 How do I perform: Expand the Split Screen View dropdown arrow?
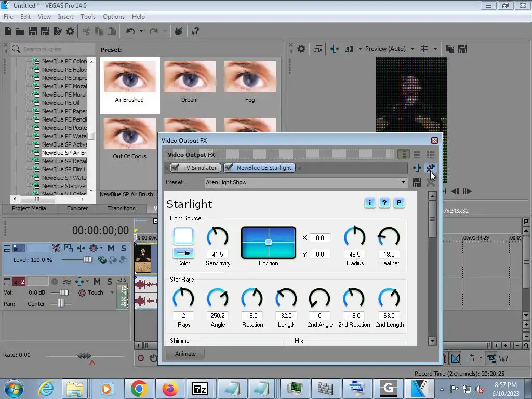(x=360, y=49)
